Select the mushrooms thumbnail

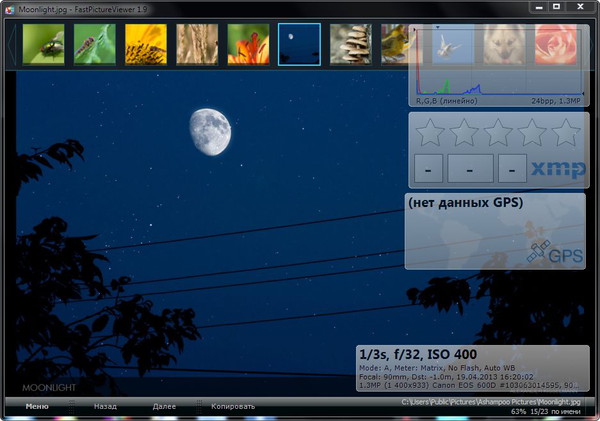(x=351, y=44)
